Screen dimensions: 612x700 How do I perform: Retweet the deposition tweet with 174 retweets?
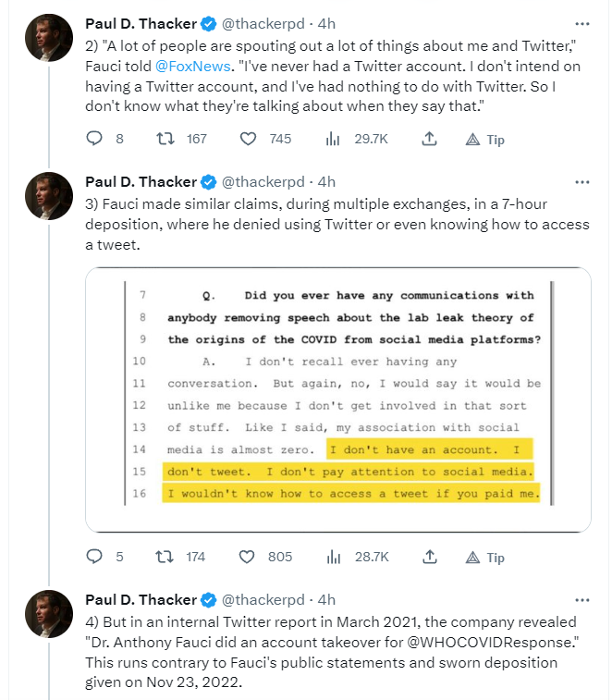tap(165, 557)
